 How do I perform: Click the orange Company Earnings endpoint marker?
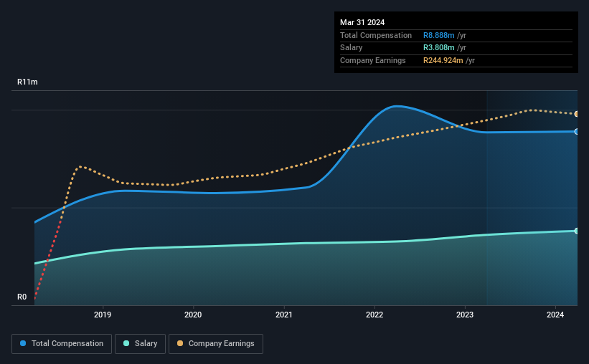point(576,114)
